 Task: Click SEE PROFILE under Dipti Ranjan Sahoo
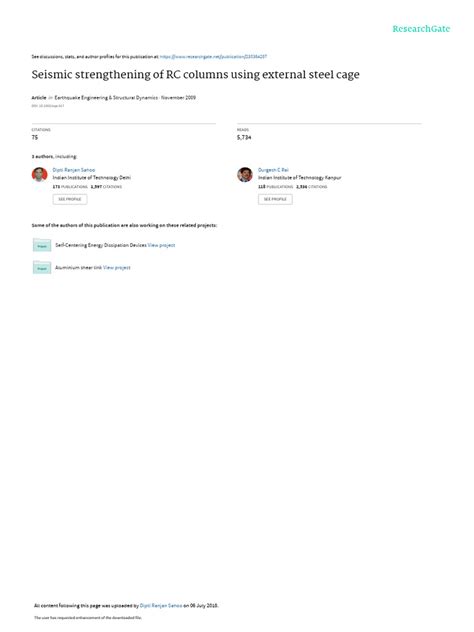pyautogui.click(x=70, y=199)
